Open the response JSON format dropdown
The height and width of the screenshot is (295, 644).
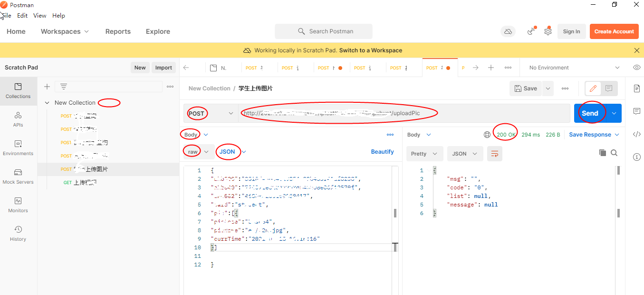point(465,154)
